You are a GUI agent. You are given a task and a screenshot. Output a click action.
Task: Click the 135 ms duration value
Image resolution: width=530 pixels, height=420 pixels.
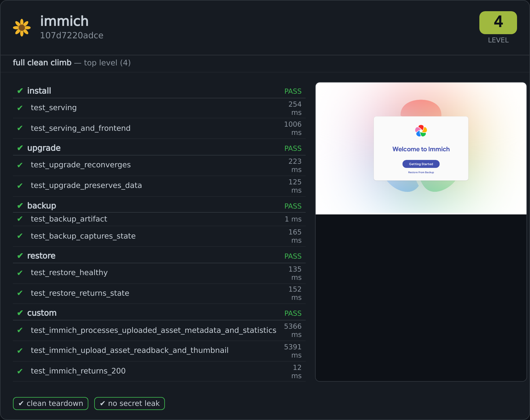(295, 273)
